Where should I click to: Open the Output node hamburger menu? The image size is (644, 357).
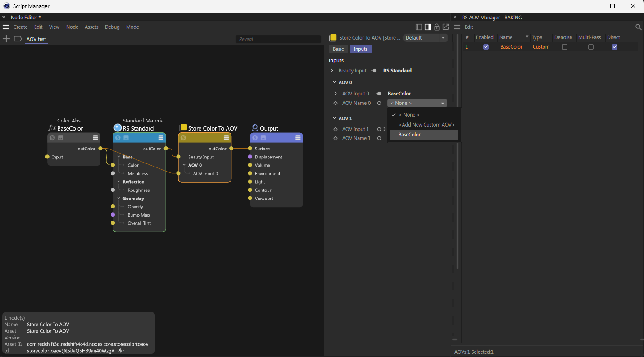coord(298,138)
